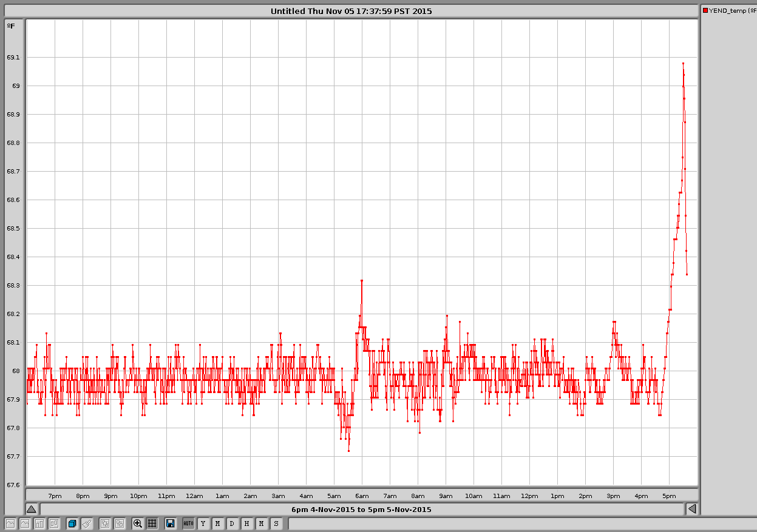
Task: Toggle AUTO scaling button
Action: tap(189, 523)
